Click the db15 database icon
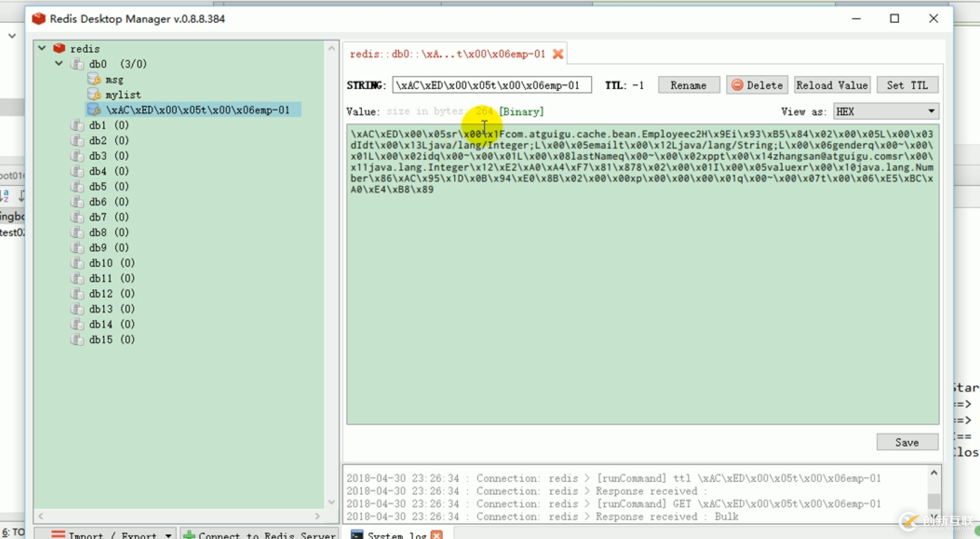Image resolution: width=980 pixels, height=539 pixels. 77,339
